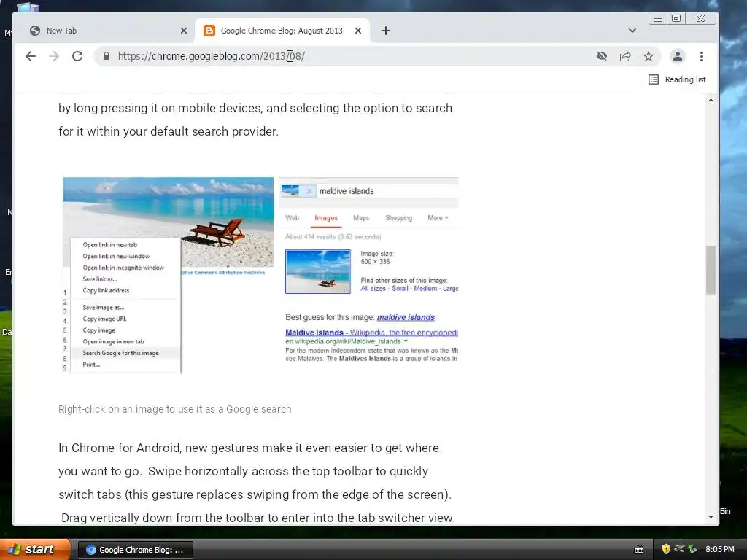Click 'Copy image URL' in pictured menu

104,319
